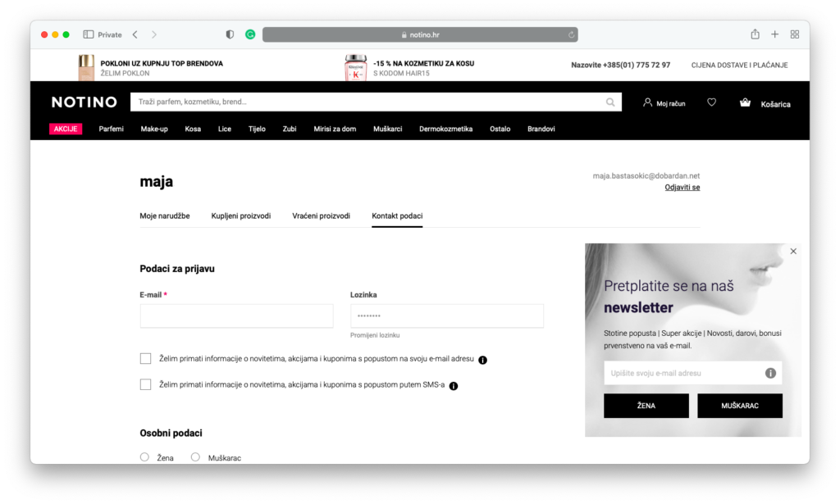The image size is (840, 504).
Task: Click the Safari share icon
Action: [x=755, y=34]
